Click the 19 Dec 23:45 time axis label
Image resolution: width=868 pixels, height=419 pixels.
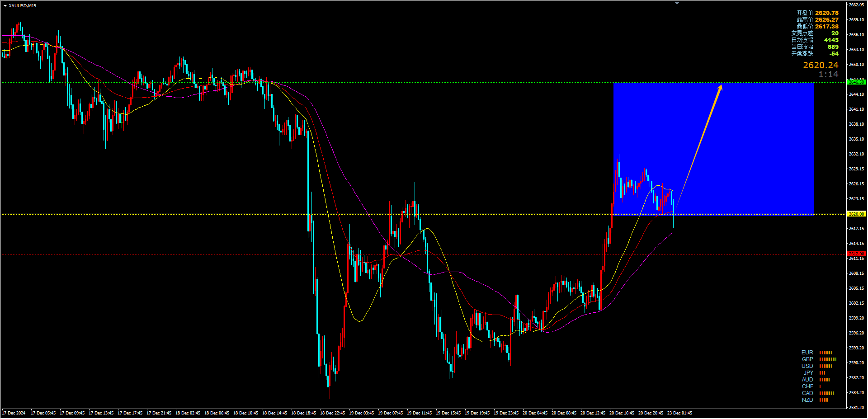click(506, 413)
